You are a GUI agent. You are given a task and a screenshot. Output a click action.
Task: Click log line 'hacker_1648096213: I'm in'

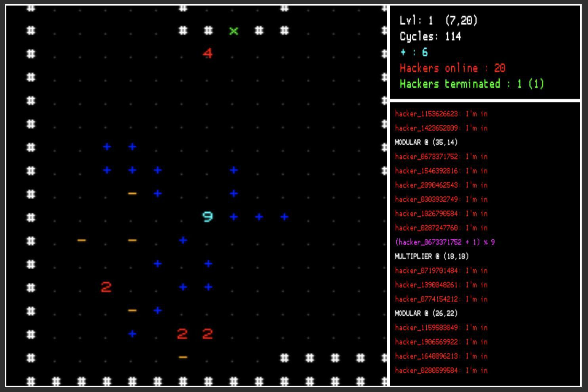point(441,356)
